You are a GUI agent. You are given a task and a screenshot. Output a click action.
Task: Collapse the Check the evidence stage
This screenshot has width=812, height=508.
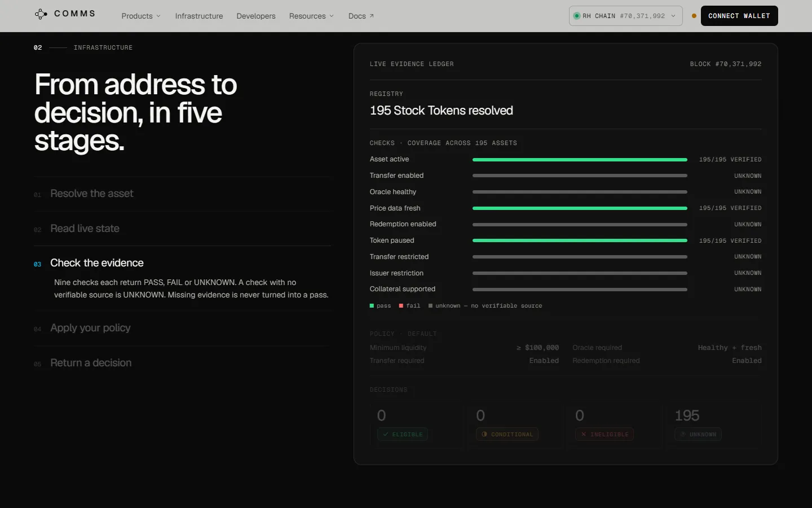pos(182,263)
